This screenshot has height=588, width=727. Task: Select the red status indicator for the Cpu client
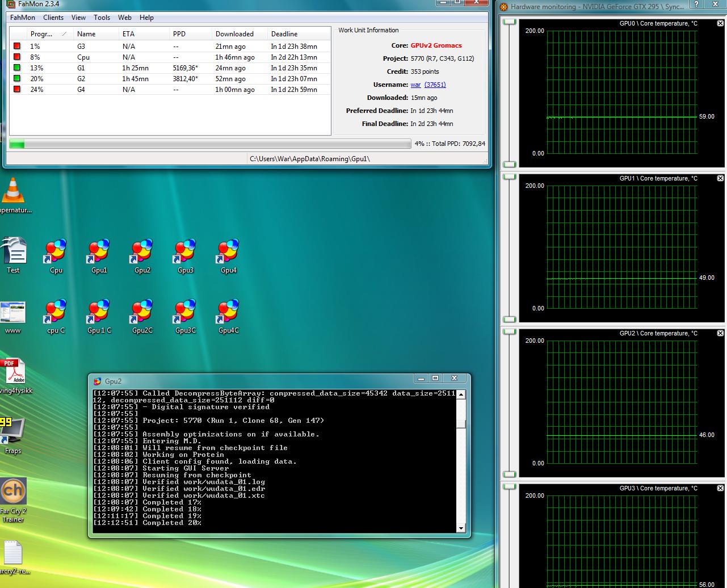(17, 57)
